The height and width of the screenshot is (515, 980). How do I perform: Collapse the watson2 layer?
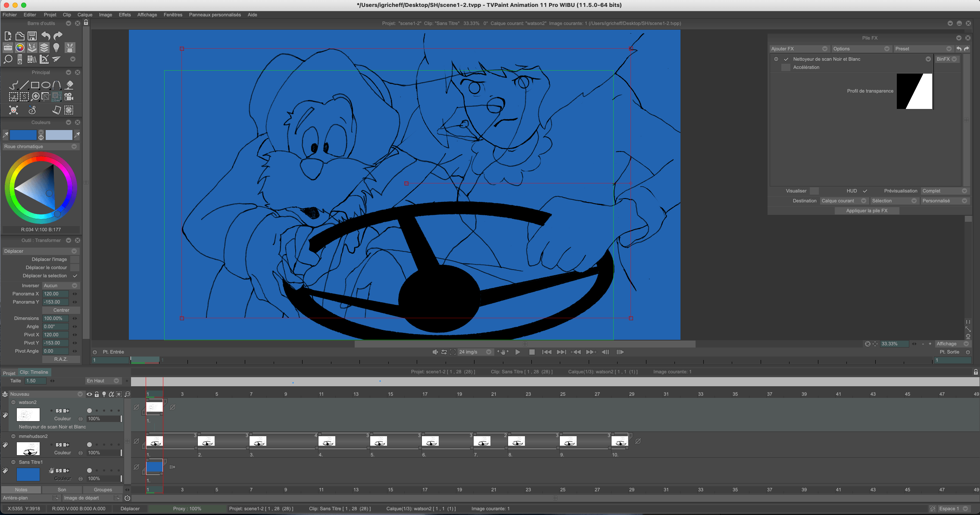coord(13,402)
